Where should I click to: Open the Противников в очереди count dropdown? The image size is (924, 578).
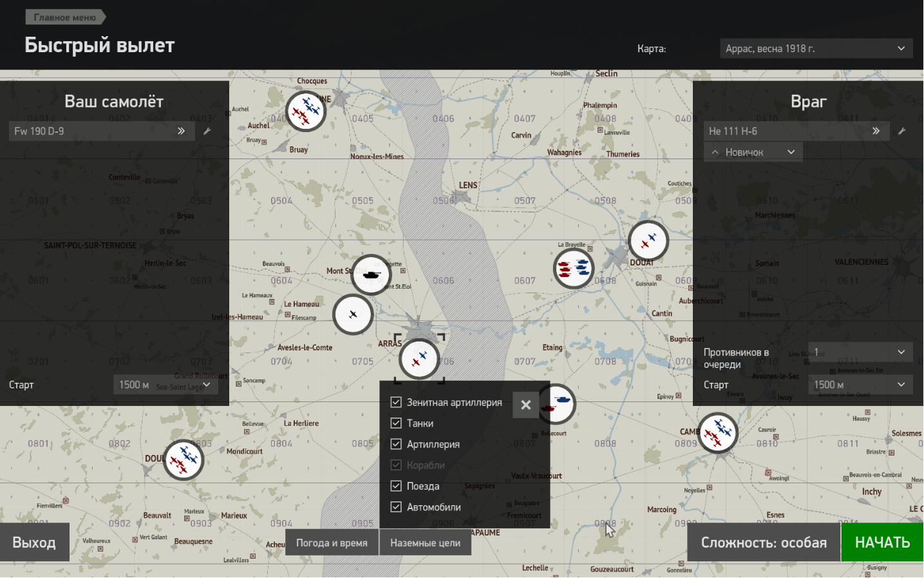point(860,352)
